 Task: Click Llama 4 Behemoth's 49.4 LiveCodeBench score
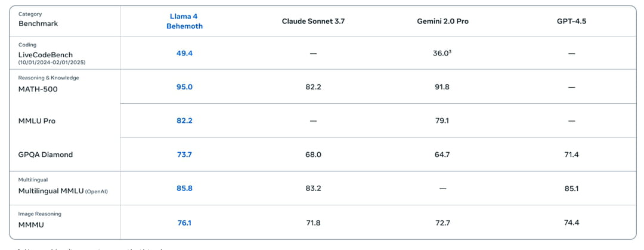click(x=184, y=54)
